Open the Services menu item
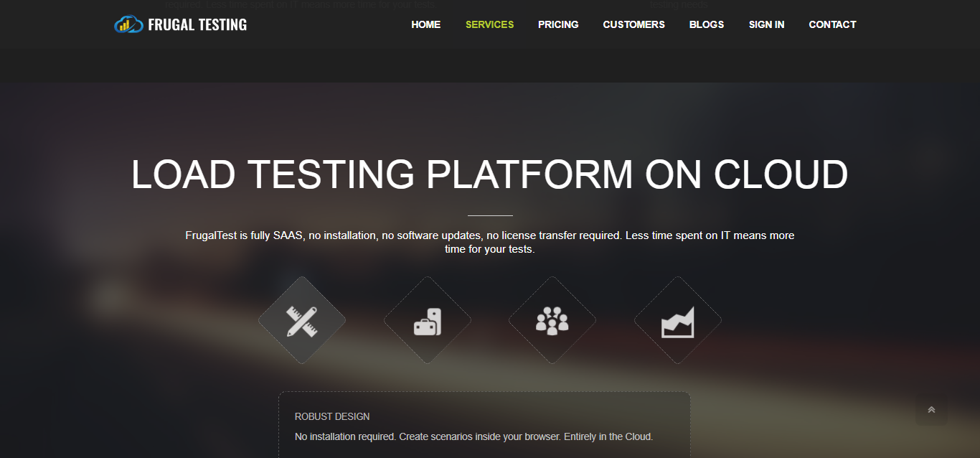Screen dimensions: 980x458 click(x=490, y=24)
